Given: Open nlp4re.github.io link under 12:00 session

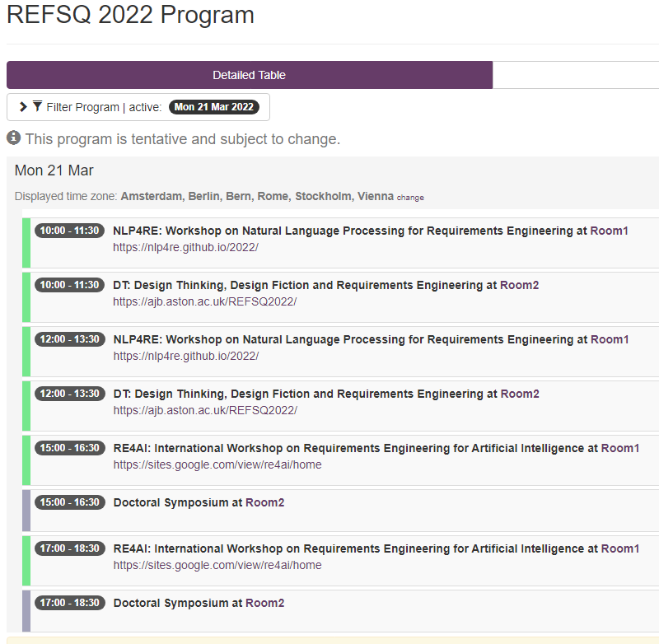Looking at the screenshot, I should [x=186, y=356].
